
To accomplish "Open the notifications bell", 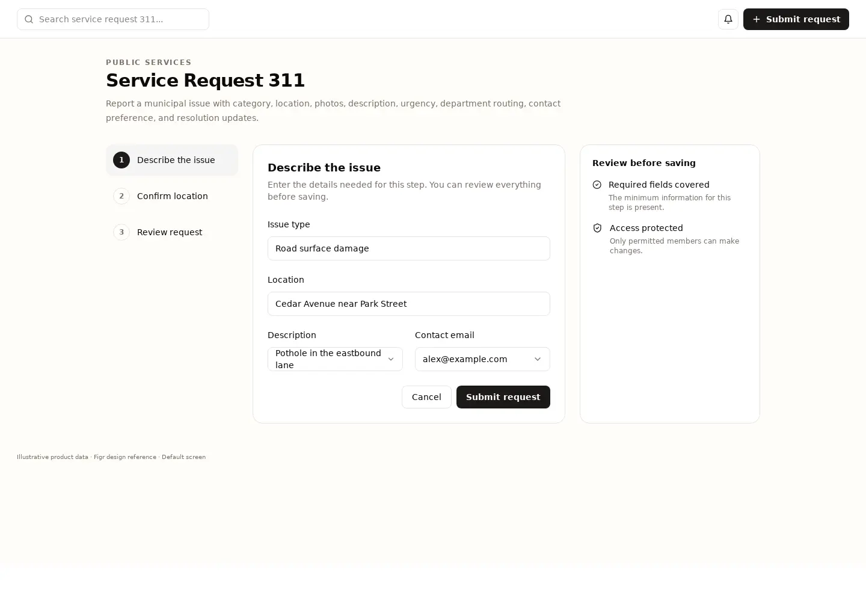I will pyautogui.click(x=728, y=19).
